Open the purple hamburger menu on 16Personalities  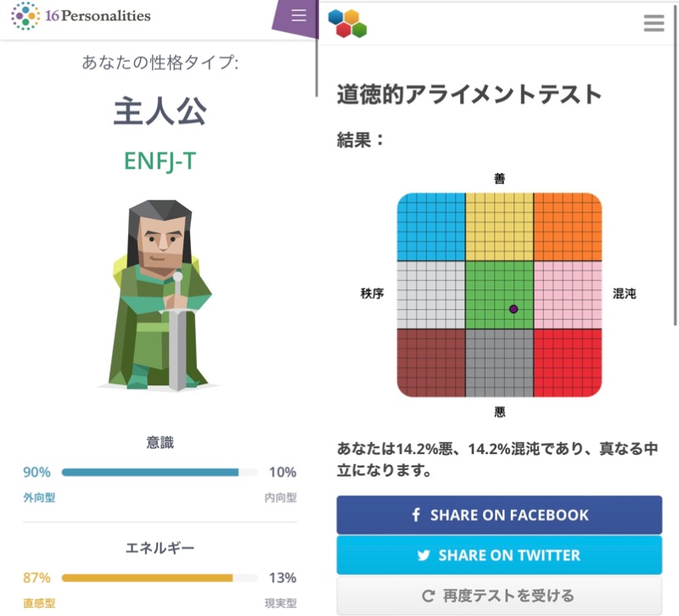298,16
